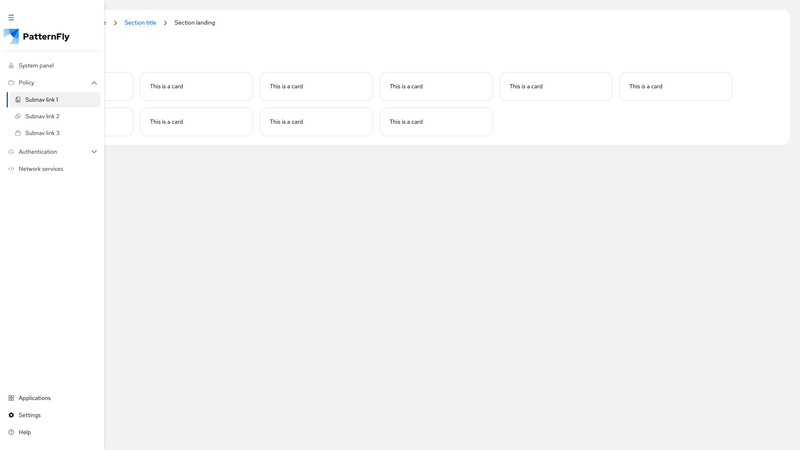Click the Settings gear icon

[x=11, y=415]
